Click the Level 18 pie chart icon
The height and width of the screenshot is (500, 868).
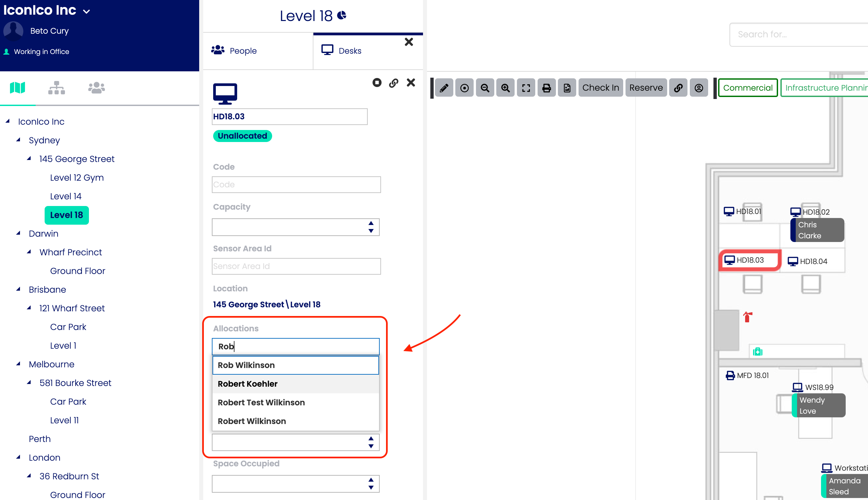[x=342, y=15]
